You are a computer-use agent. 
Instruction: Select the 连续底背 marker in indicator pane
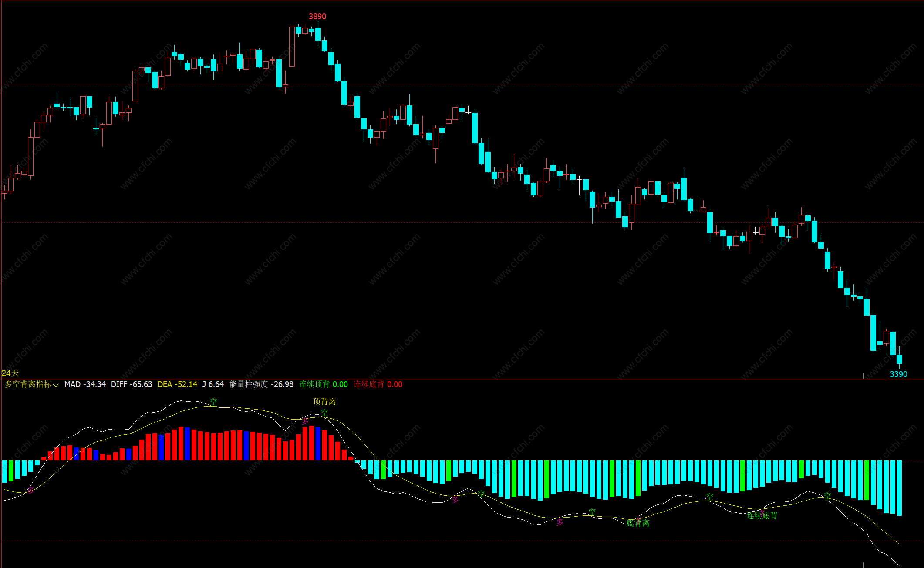pyautogui.click(x=762, y=516)
